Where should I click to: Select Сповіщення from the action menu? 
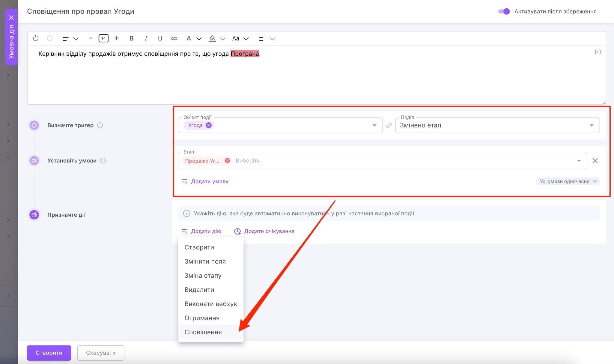coord(203,332)
